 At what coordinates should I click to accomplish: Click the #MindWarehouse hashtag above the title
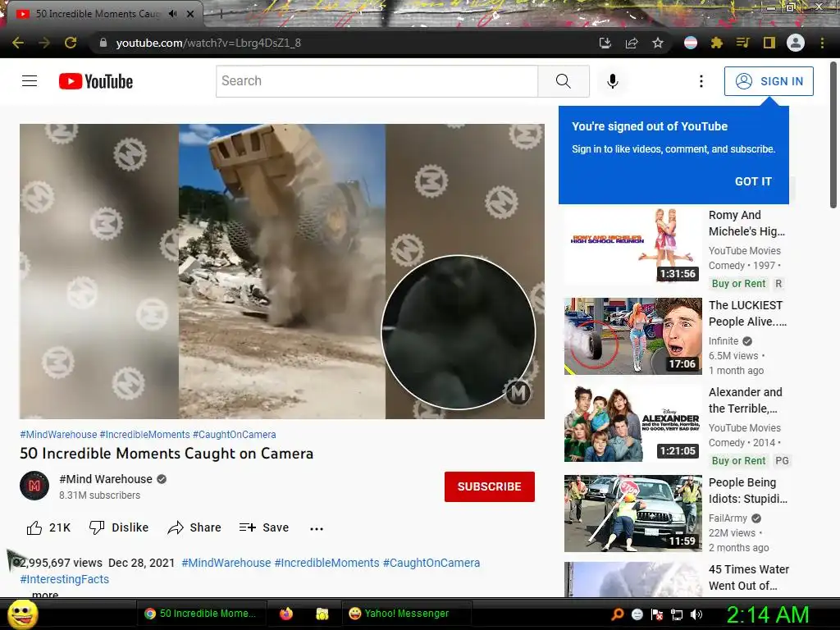click(x=58, y=435)
